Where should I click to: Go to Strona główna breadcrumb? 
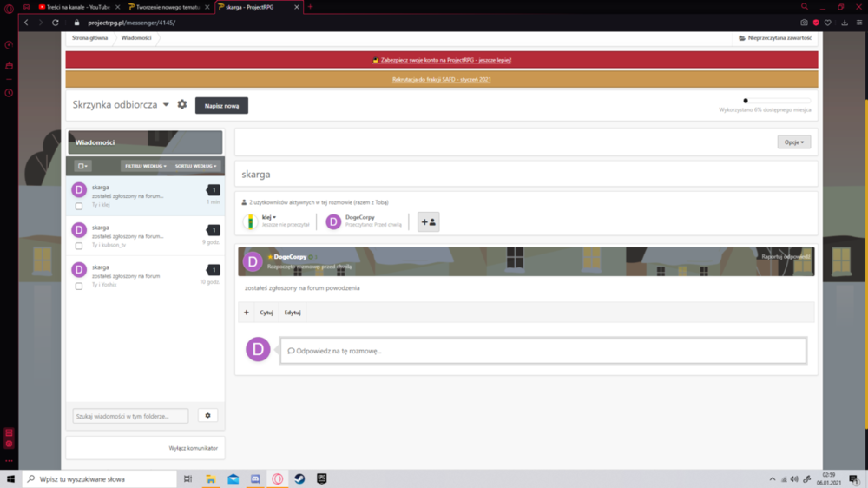(89, 37)
